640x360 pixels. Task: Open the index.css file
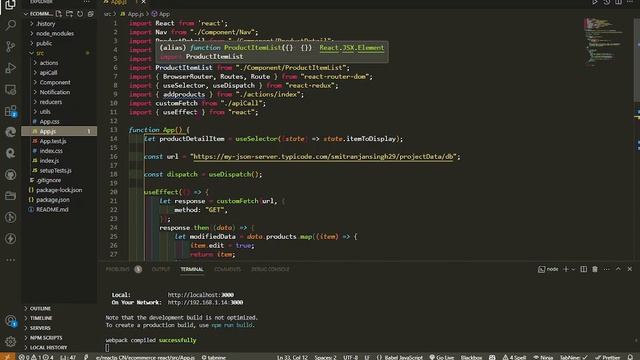pos(51,151)
